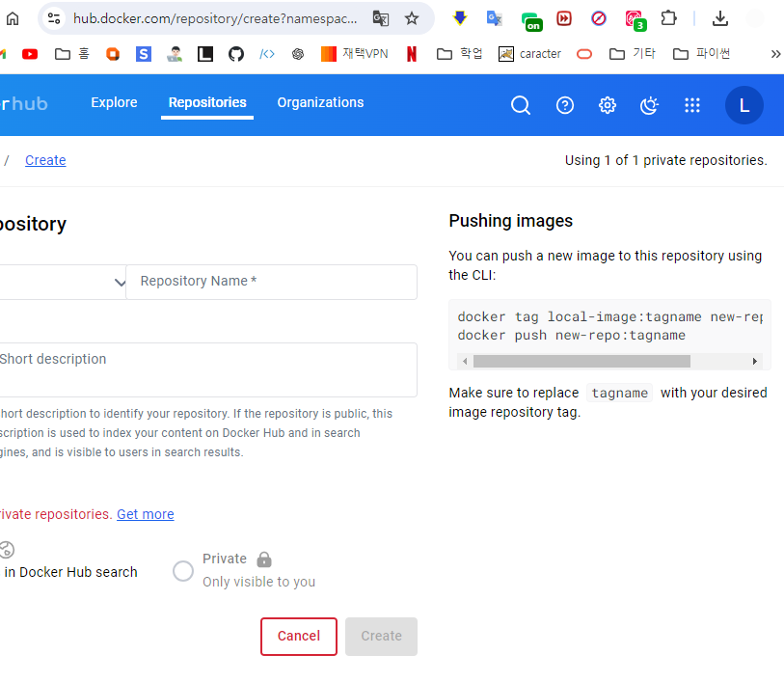Open the orange square bookmark icon
This screenshot has width=784, height=682.
113,53
